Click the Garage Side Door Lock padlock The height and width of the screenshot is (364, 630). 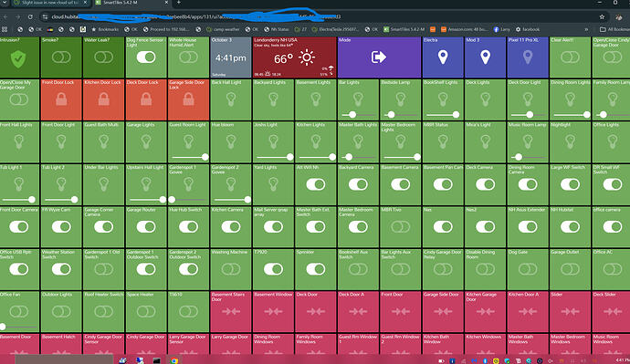pos(188,99)
